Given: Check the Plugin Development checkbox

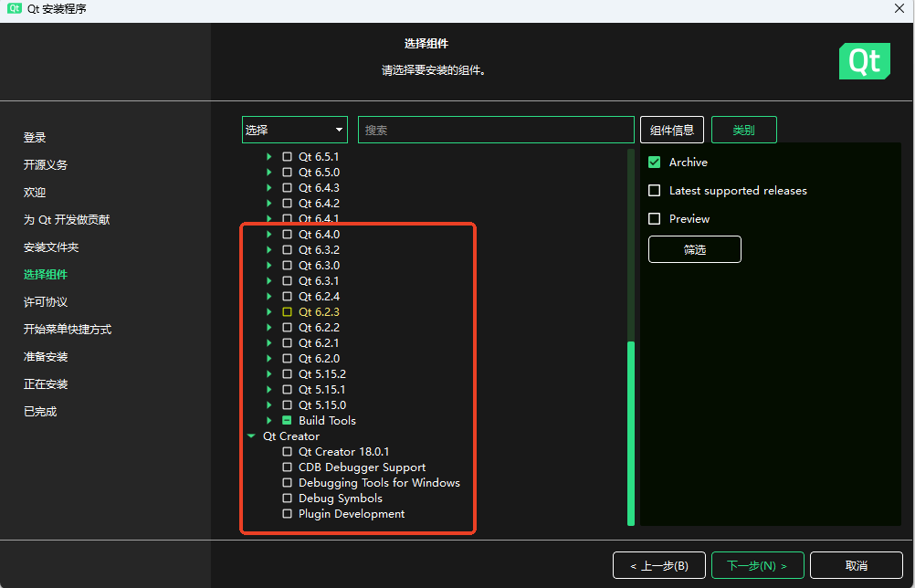Looking at the screenshot, I should tap(287, 514).
